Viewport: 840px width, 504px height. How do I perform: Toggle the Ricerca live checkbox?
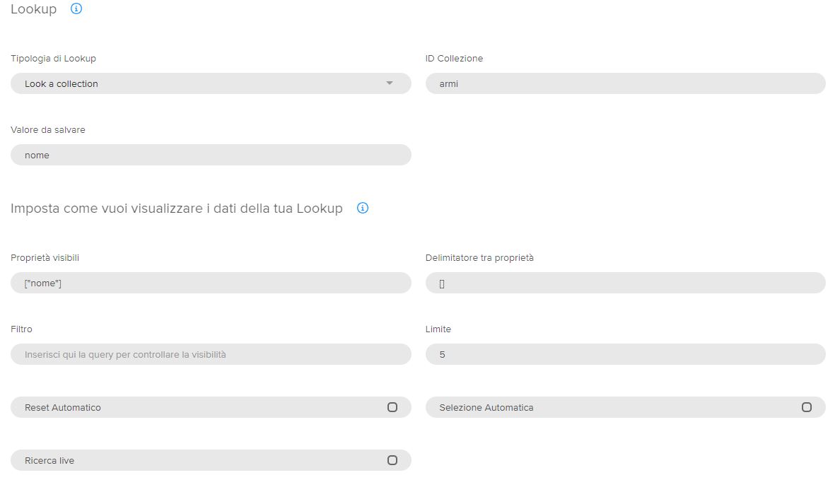point(392,460)
